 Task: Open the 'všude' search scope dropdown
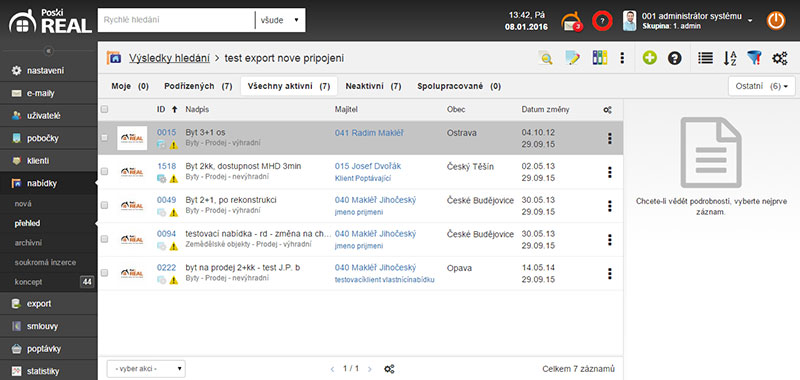(x=280, y=20)
